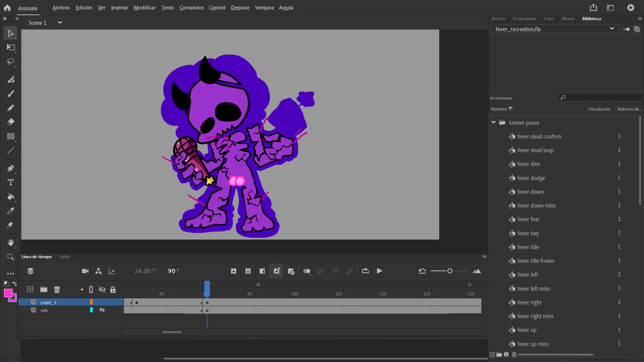Select the Lasso tool
This screenshot has height=362, width=644.
click(11, 62)
